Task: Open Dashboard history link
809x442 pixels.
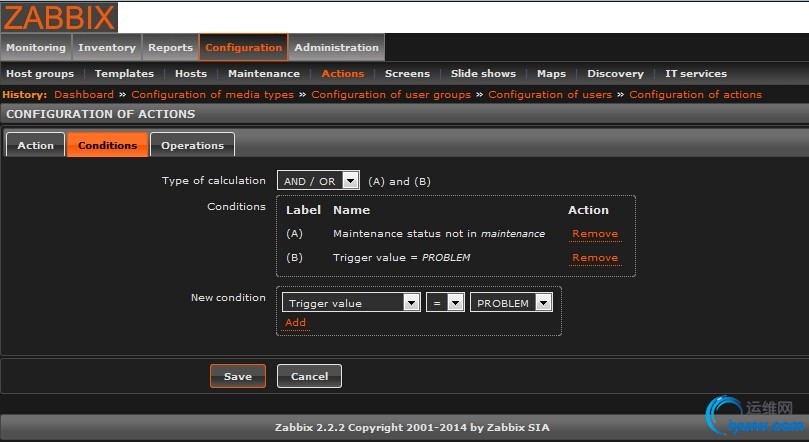Action: (x=84, y=95)
